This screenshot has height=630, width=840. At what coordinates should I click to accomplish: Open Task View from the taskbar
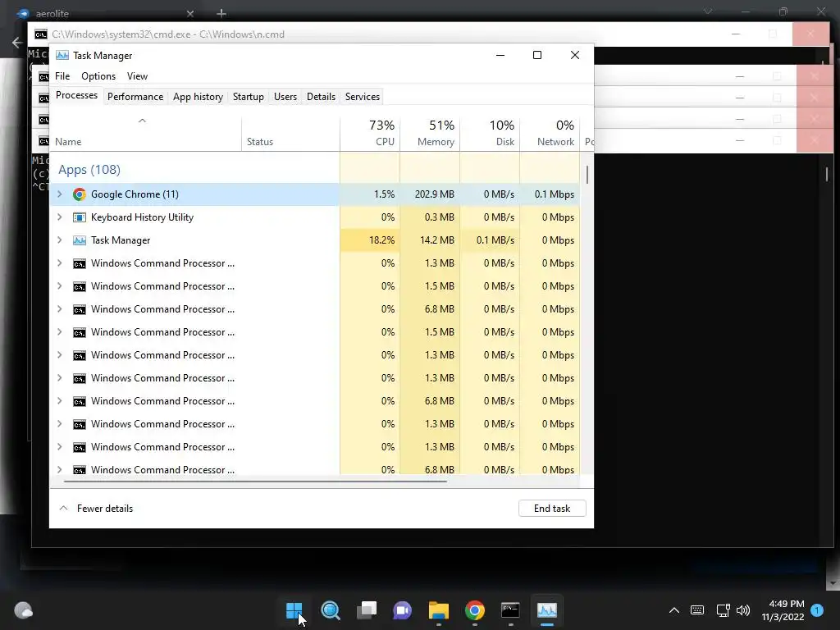(367, 610)
